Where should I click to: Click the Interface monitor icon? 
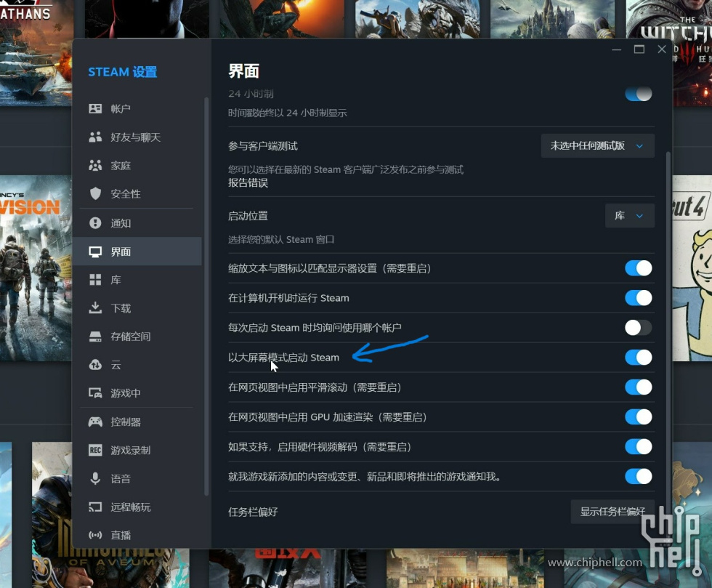tap(95, 251)
